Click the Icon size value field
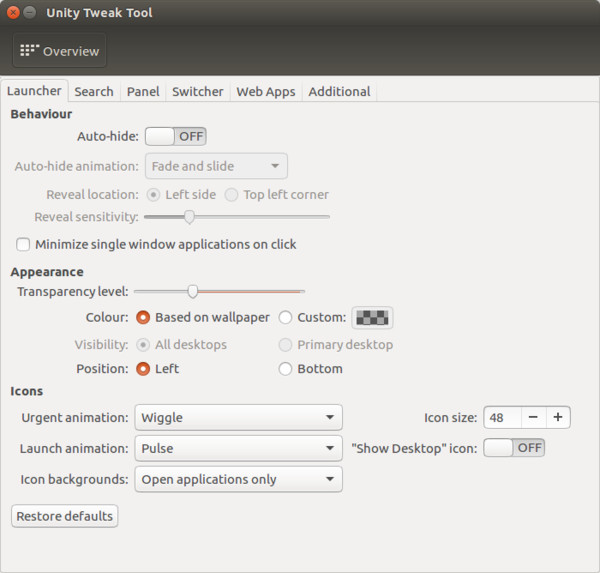The width and height of the screenshot is (600, 573). 502,418
